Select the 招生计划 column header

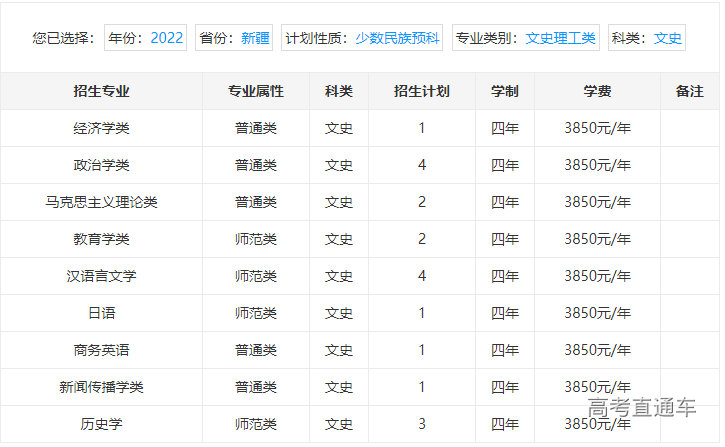(x=422, y=91)
